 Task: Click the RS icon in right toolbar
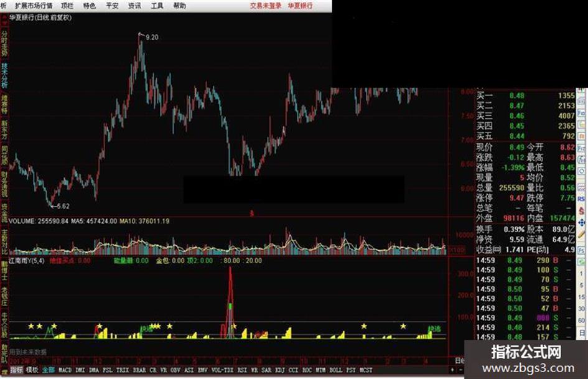tap(581, 199)
